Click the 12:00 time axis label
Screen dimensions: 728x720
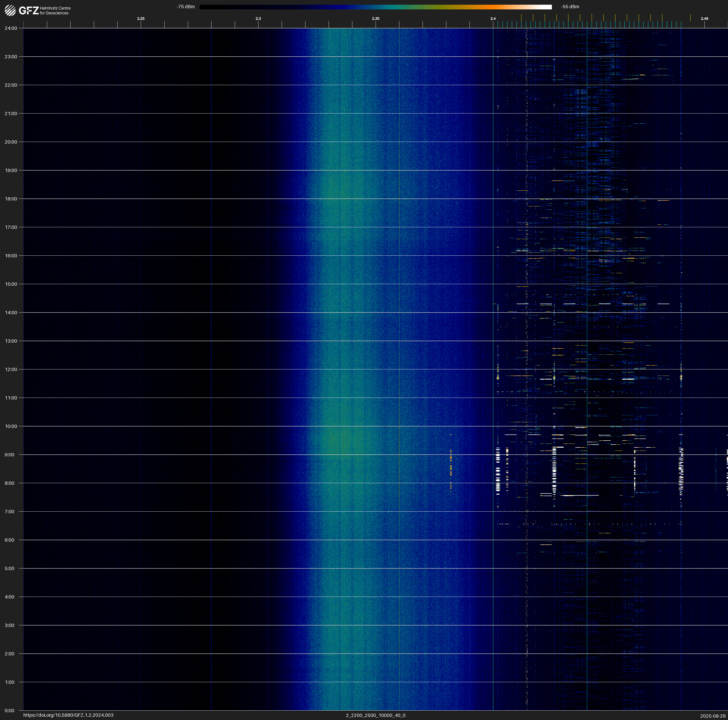point(11,369)
